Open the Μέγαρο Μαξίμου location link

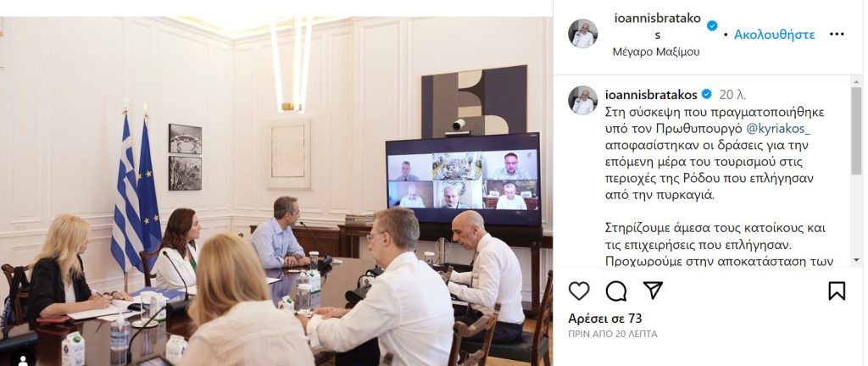click(x=656, y=52)
